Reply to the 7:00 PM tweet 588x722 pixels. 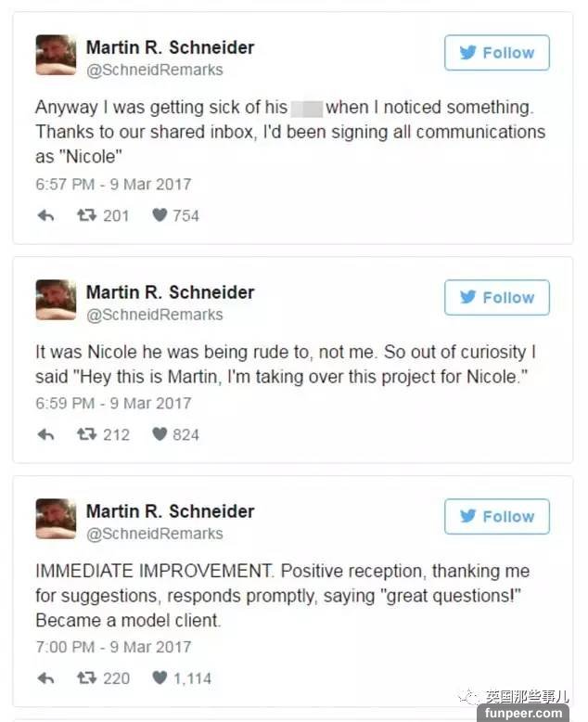(x=45, y=678)
